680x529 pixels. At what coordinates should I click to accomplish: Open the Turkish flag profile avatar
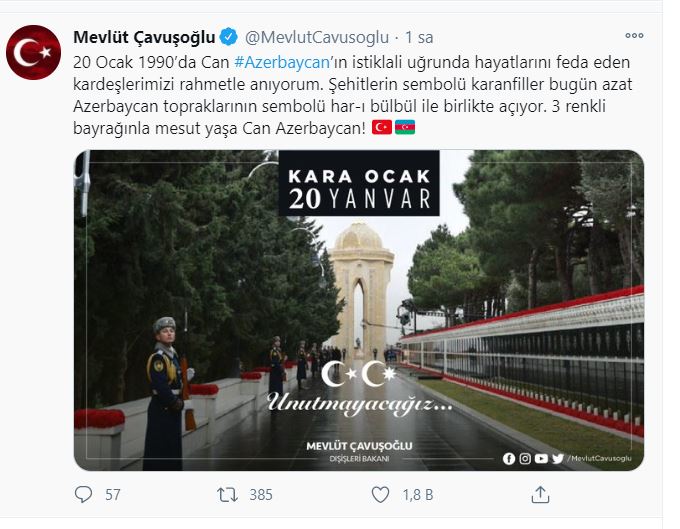33,52
